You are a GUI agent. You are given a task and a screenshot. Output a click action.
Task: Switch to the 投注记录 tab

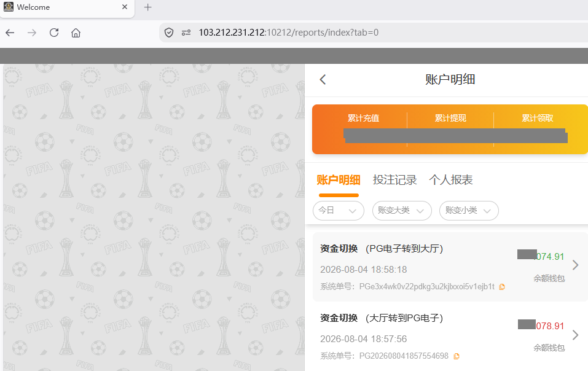point(395,180)
